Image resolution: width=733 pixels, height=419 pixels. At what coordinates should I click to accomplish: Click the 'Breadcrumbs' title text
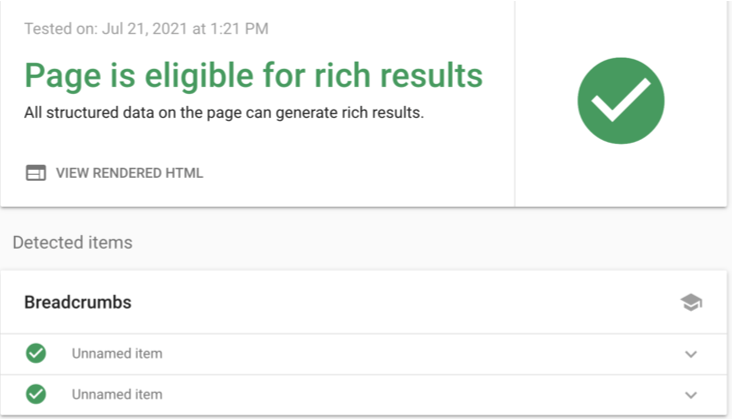tap(78, 303)
